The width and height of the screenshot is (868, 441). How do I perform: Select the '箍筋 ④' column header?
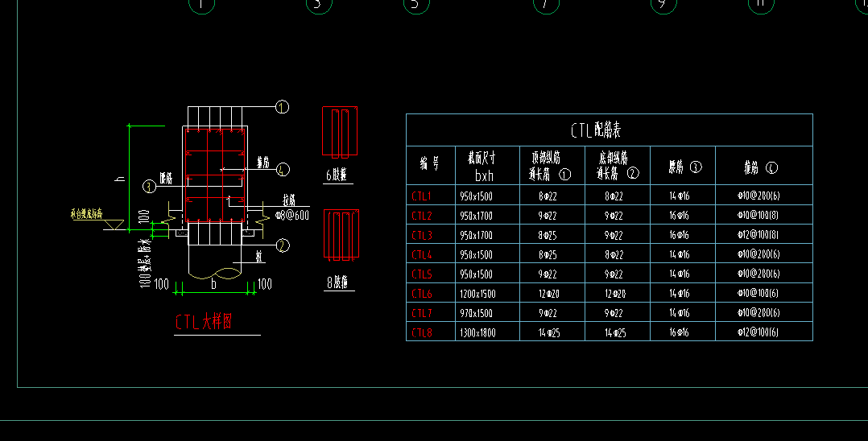761,167
